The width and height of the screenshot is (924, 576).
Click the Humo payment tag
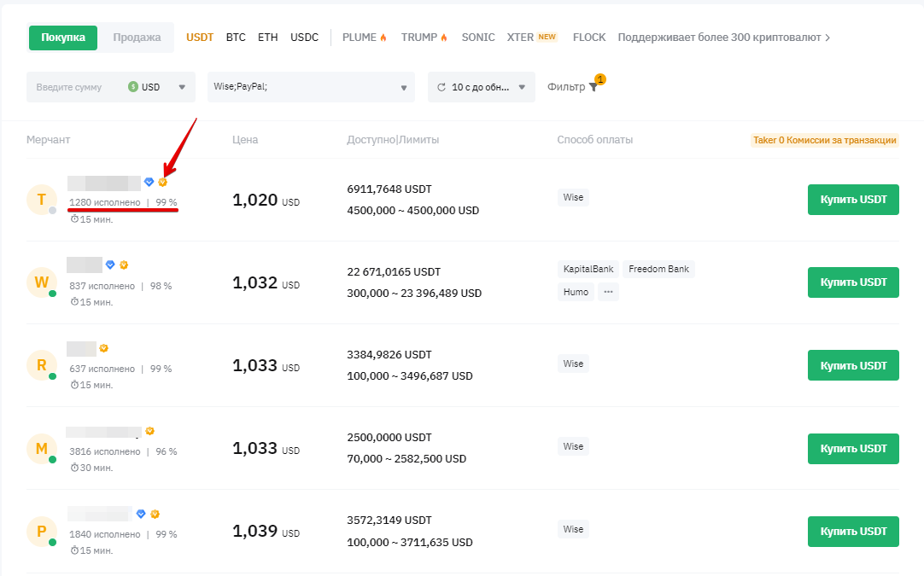576,292
